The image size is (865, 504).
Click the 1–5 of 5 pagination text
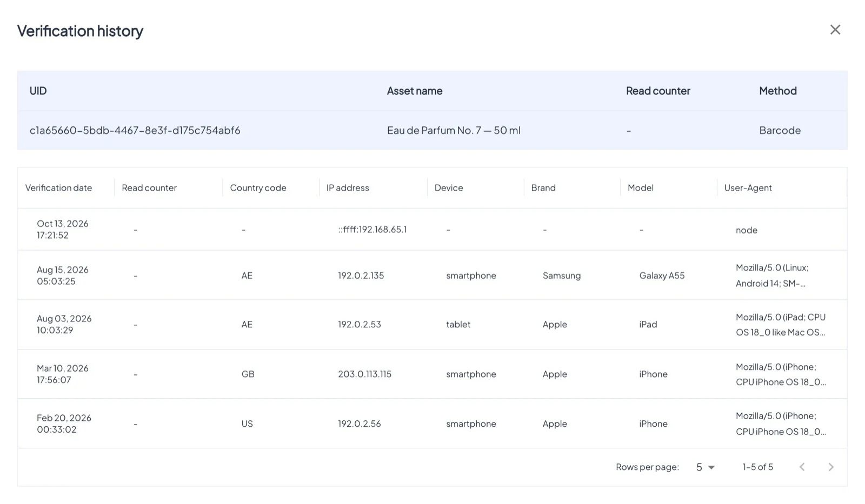coord(757,467)
